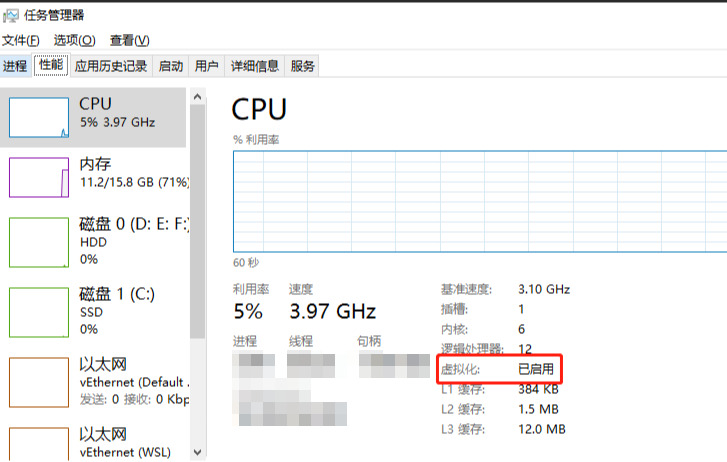Select the 磁盘 1 (C:) SSD thumbnail

coord(39,312)
